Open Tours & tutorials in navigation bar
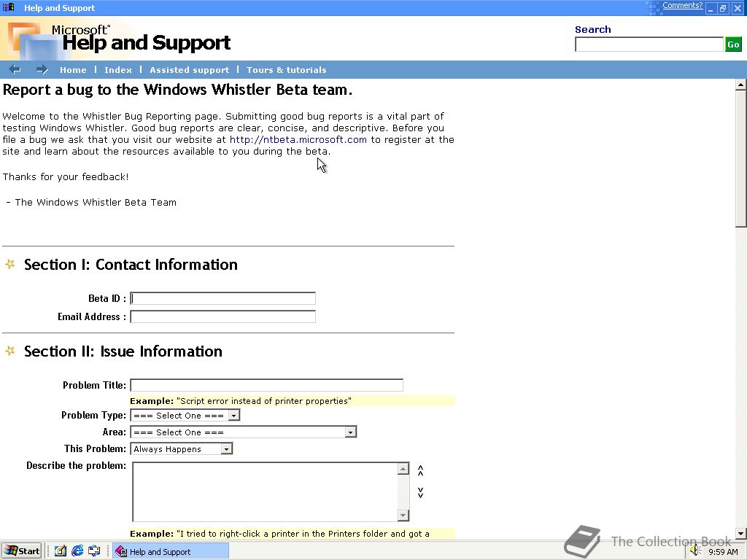The width and height of the screenshot is (747, 560). [286, 70]
